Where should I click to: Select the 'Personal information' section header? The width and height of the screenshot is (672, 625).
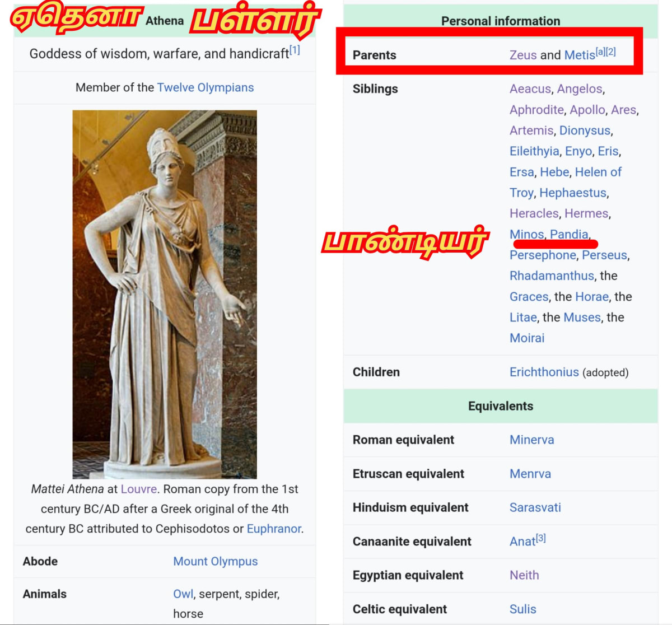[x=501, y=21]
